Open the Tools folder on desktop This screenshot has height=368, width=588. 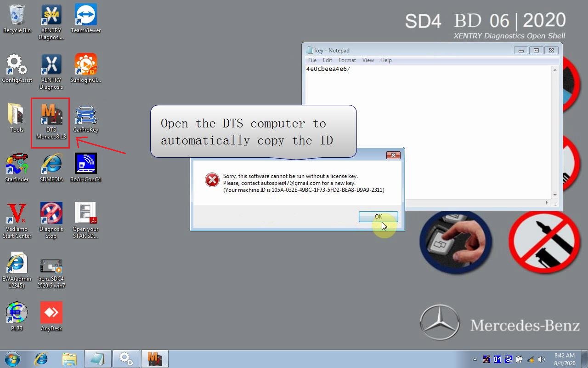(x=17, y=119)
